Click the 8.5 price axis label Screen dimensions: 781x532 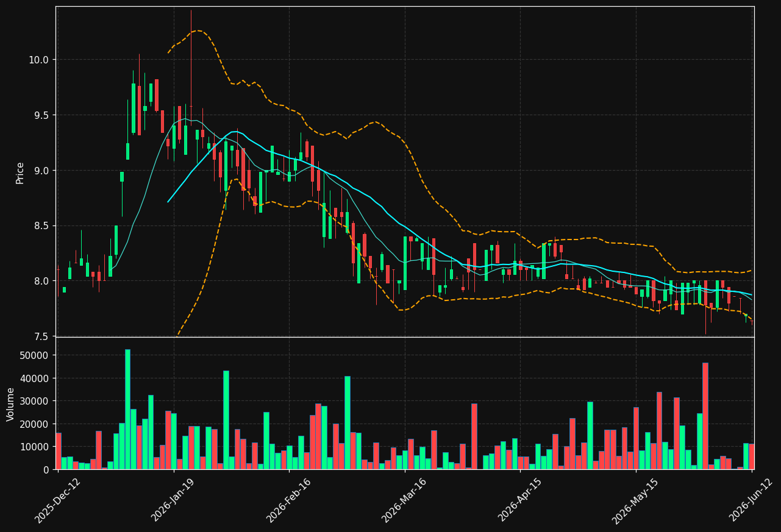[42, 226]
